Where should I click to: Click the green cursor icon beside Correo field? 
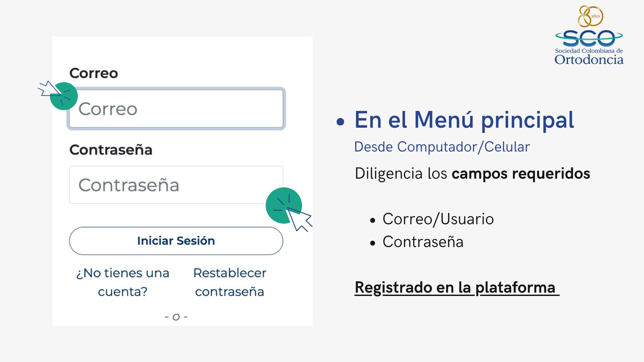[x=58, y=95]
